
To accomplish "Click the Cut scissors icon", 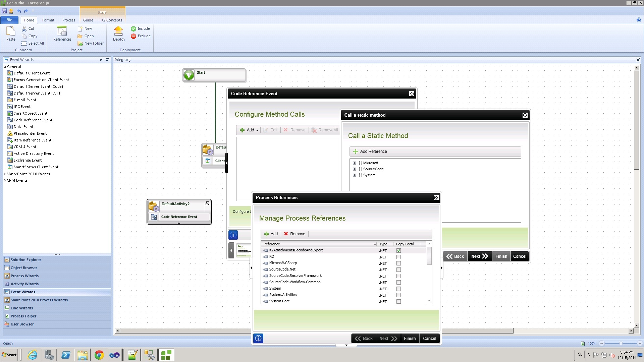I will 24,29.
